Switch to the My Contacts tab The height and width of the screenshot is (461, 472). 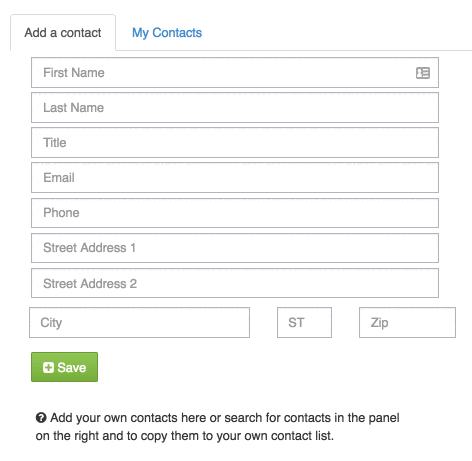pyautogui.click(x=167, y=33)
